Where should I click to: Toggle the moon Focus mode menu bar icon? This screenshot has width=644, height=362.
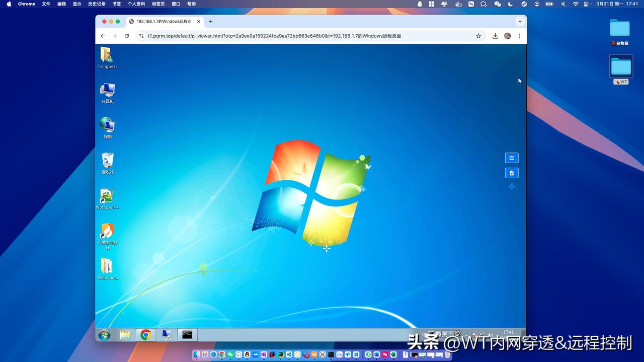click(x=510, y=4)
